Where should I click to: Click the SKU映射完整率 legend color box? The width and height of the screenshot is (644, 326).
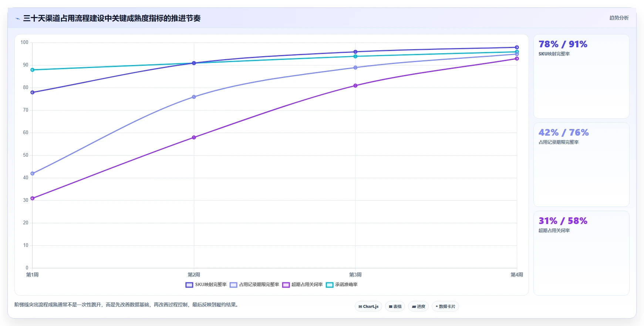pos(189,285)
